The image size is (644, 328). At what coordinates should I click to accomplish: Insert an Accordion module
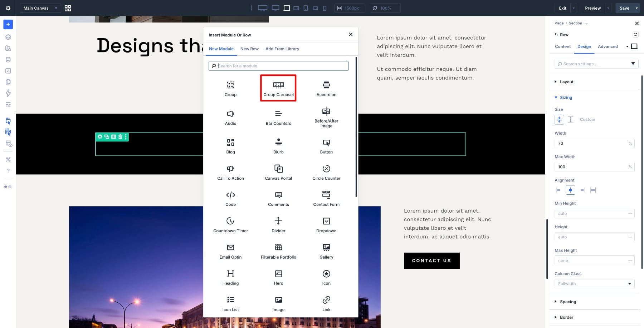(326, 88)
